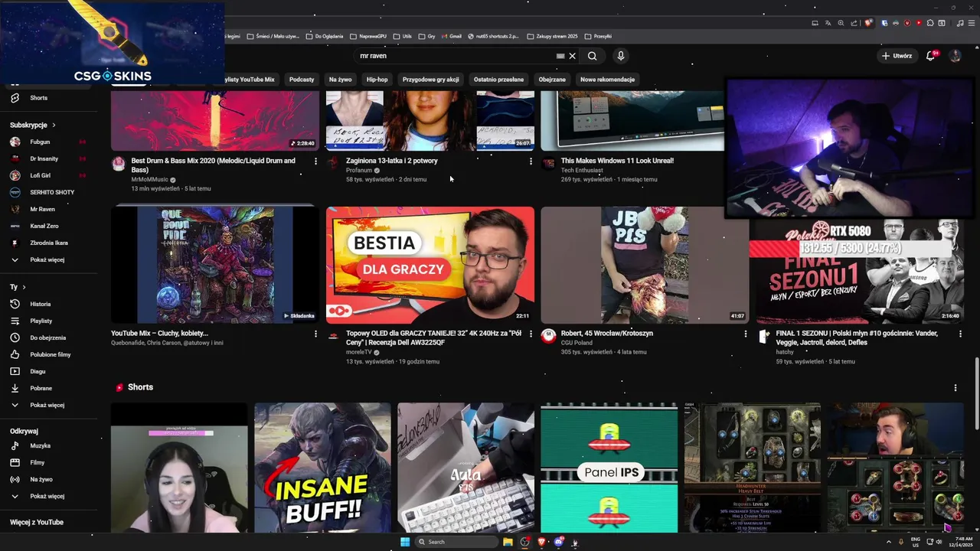Open the on-screen keyboard icon in search box
Image resolution: width=980 pixels, height=551 pixels.
[560, 56]
